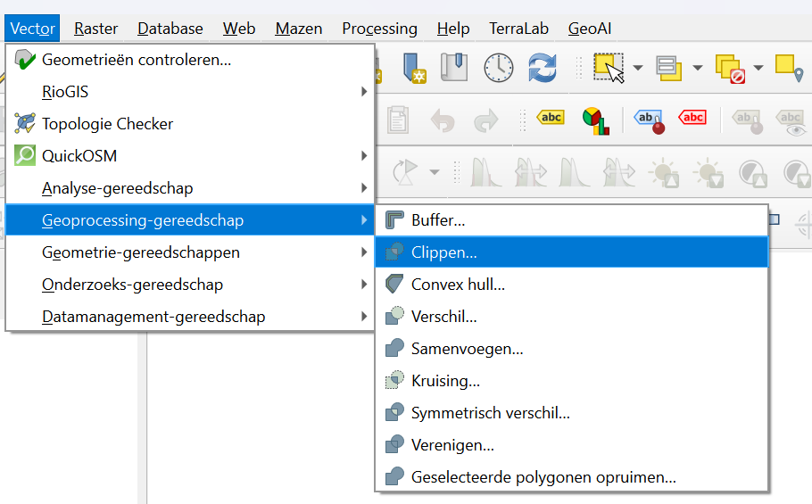812x504 pixels.
Task: Click the local histogram stretch icon
Action: point(485,172)
